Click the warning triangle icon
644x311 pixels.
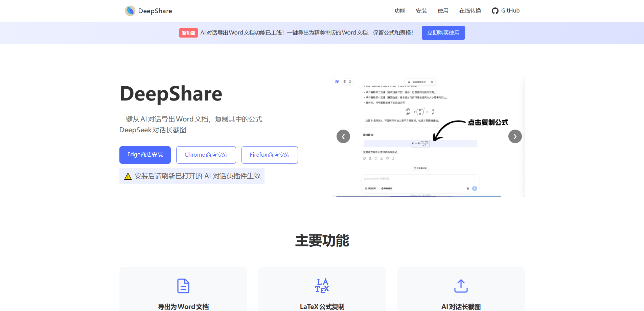coord(128,176)
